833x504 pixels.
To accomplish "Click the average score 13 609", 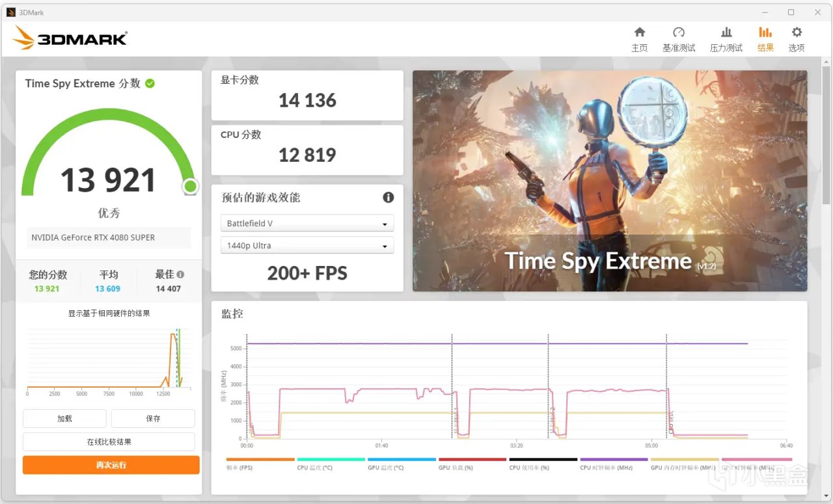I will (107, 289).
